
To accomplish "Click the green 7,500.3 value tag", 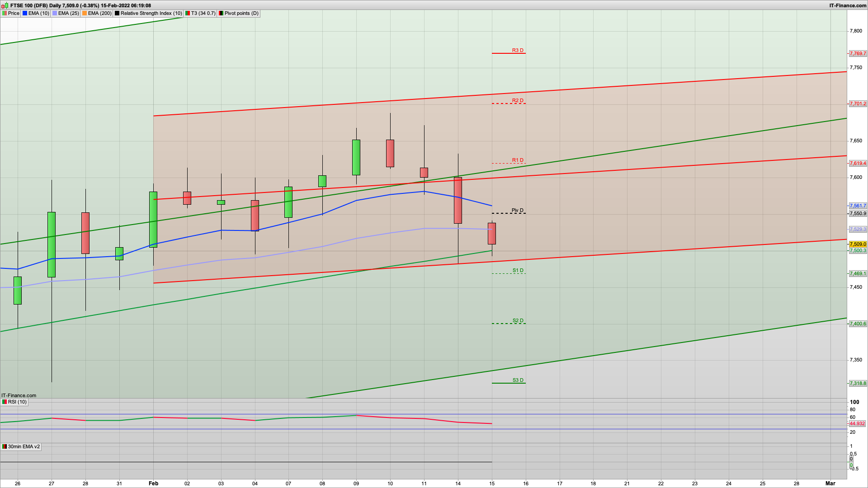I will (x=858, y=250).
